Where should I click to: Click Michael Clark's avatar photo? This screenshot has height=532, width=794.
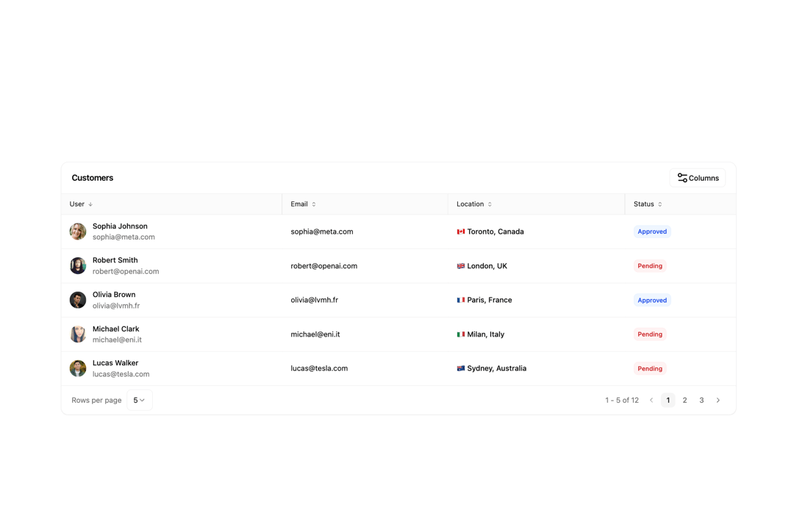pyautogui.click(x=78, y=334)
